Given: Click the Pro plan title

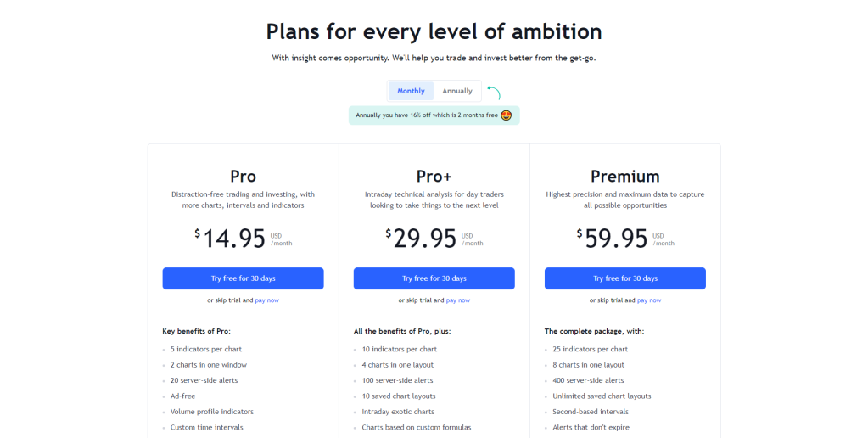Looking at the screenshot, I should (243, 176).
